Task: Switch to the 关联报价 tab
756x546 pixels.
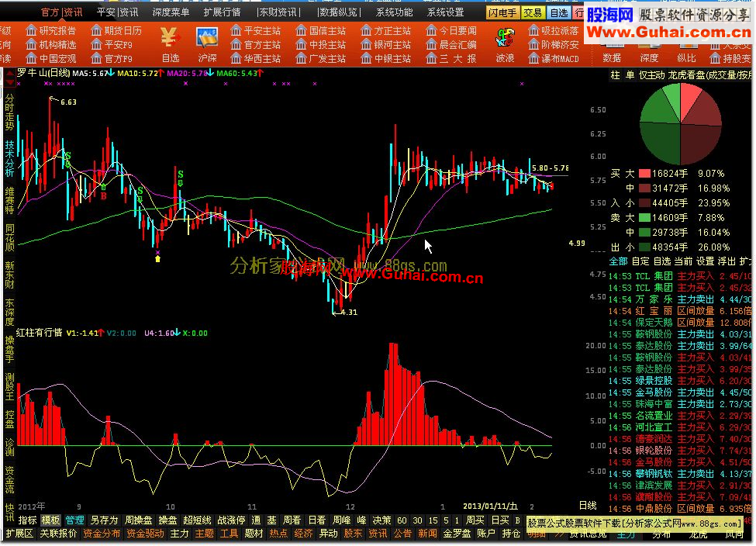Action: [x=58, y=534]
